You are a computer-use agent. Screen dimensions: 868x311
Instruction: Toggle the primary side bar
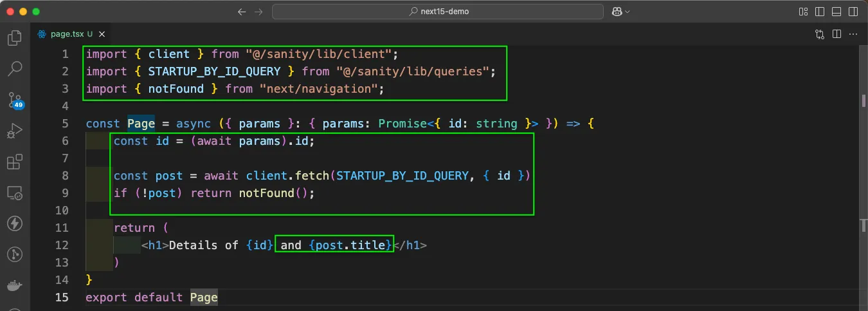pyautogui.click(x=820, y=12)
